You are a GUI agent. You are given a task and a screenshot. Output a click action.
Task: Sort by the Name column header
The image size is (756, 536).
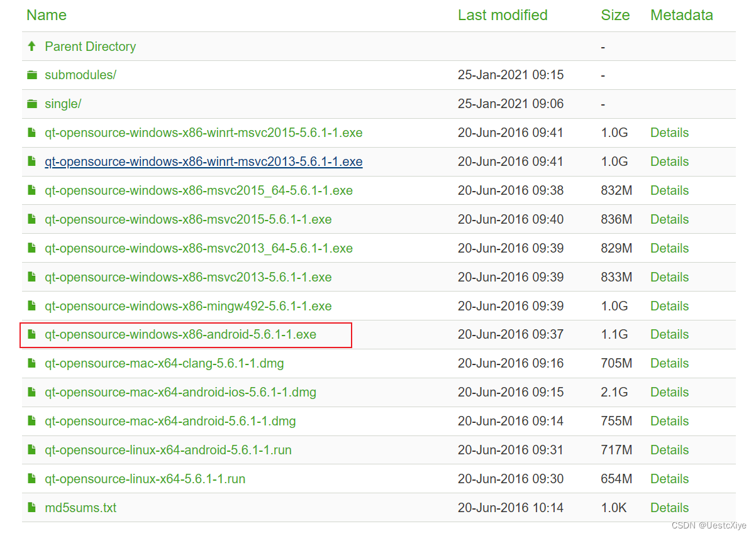click(x=47, y=15)
